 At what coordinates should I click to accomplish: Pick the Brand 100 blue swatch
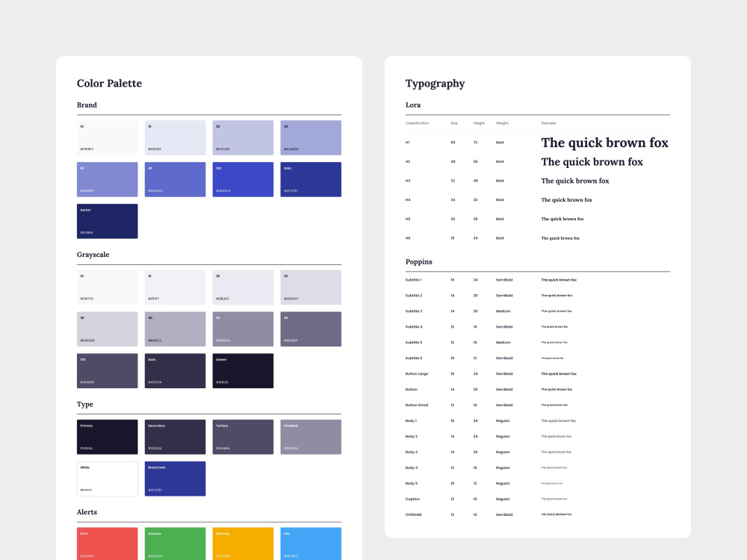click(243, 179)
